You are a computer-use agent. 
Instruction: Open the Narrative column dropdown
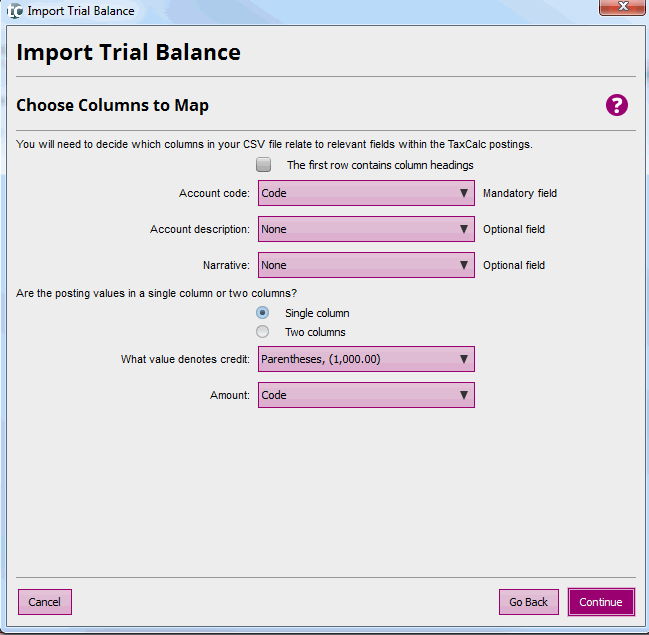click(x=366, y=266)
